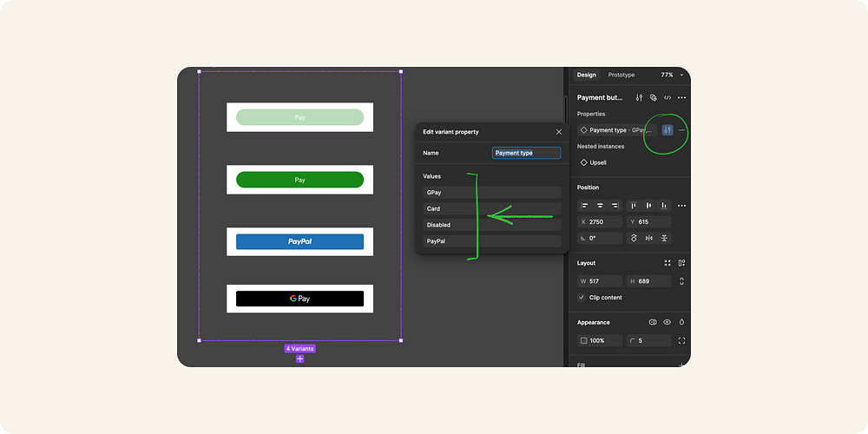Click the Payment but... component title
868x434 pixels.
(600, 97)
